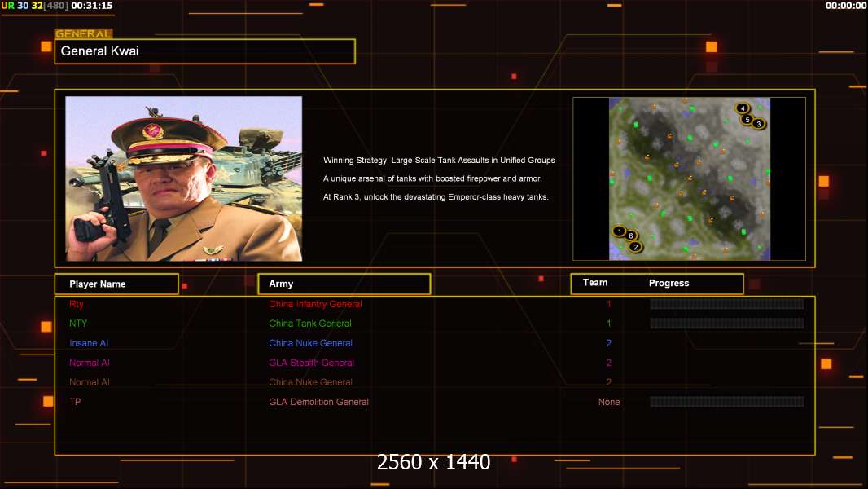868x489 pixels.
Task: Select player NTY in the list
Action: click(x=77, y=324)
